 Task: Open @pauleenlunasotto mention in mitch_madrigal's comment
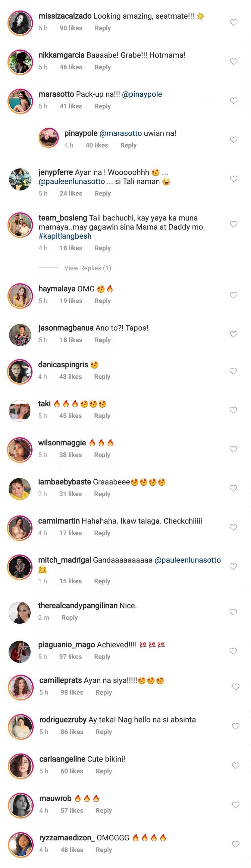187,560
